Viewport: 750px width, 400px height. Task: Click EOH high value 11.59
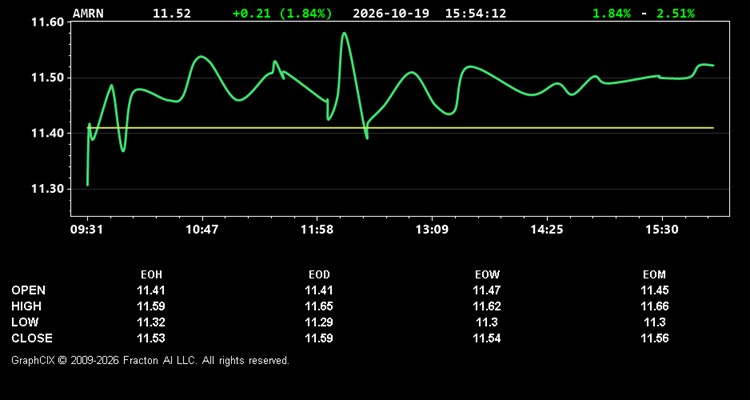coord(151,306)
